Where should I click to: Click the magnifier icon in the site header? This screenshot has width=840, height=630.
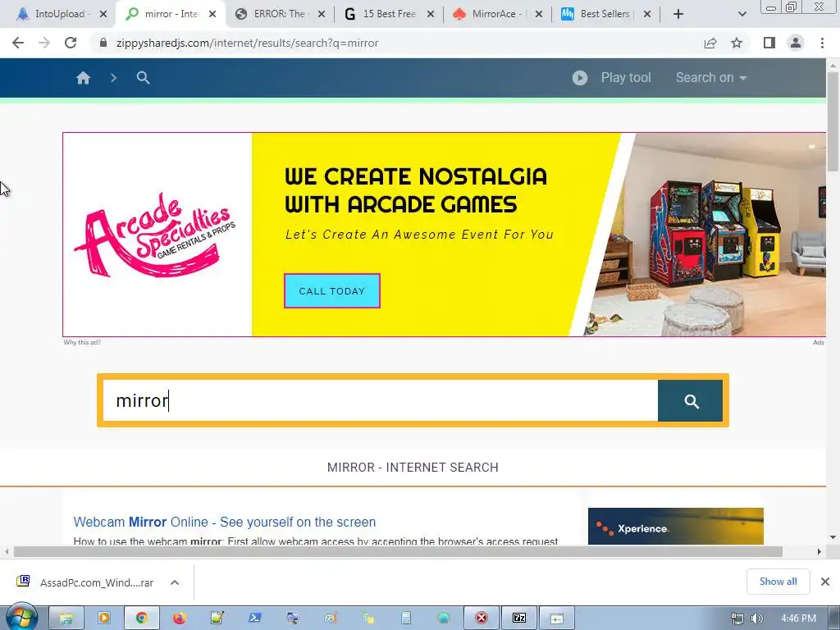pyautogui.click(x=143, y=78)
